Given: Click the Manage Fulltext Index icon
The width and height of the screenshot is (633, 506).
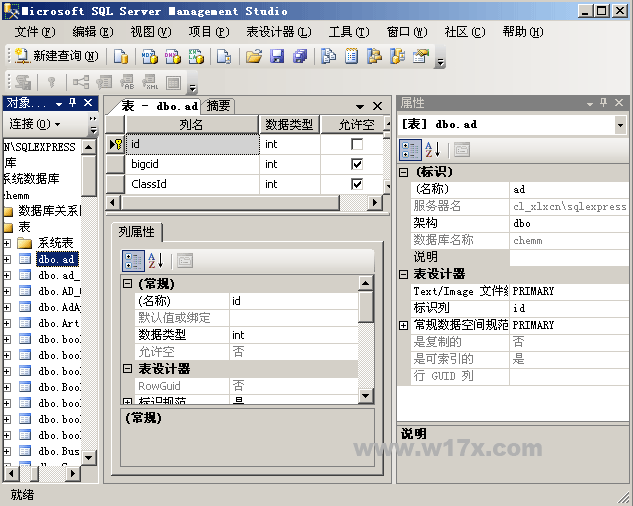Looking at the screenshot, I should (x=127, y=82).
